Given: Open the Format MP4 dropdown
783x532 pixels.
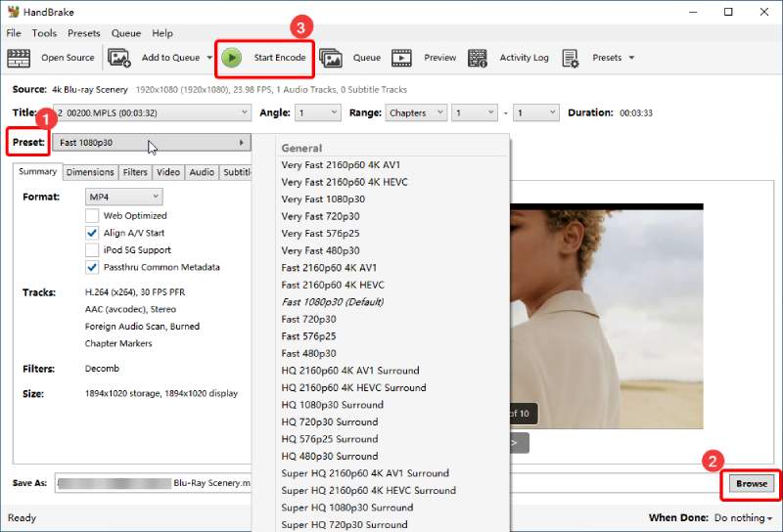Looking at the screenshot, I should point(124,197).
